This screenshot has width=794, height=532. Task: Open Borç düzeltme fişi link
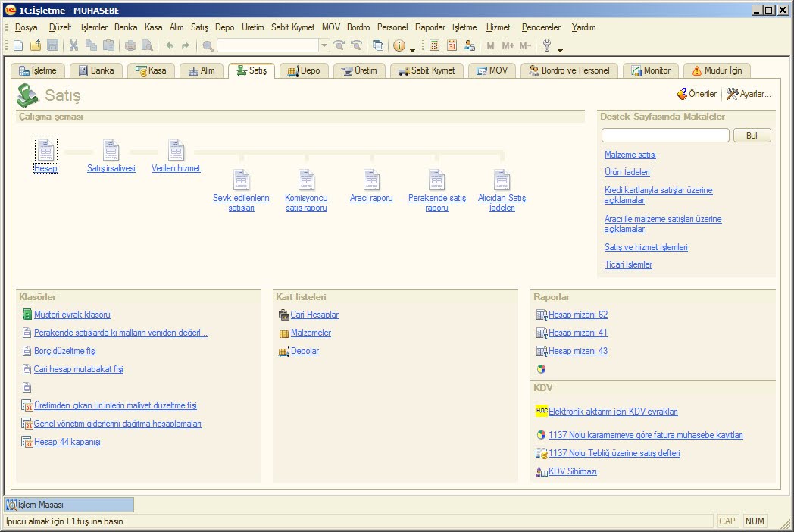[x=65, y=351]
